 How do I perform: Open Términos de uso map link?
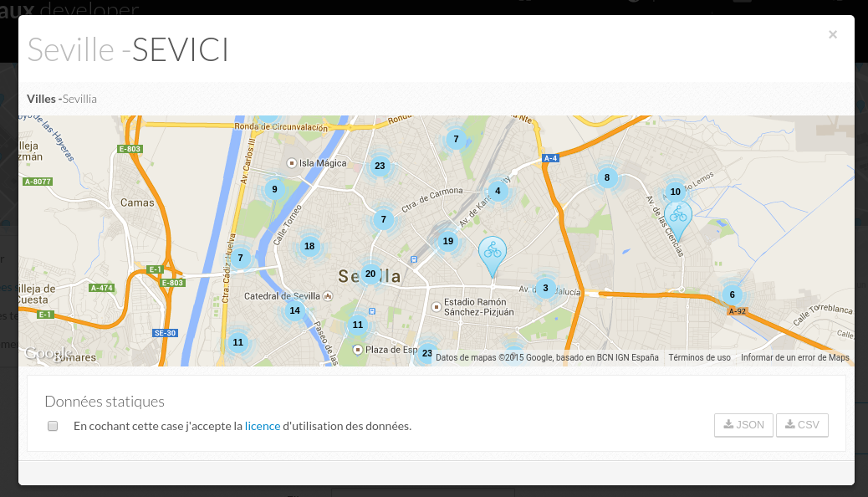(699, 357)
